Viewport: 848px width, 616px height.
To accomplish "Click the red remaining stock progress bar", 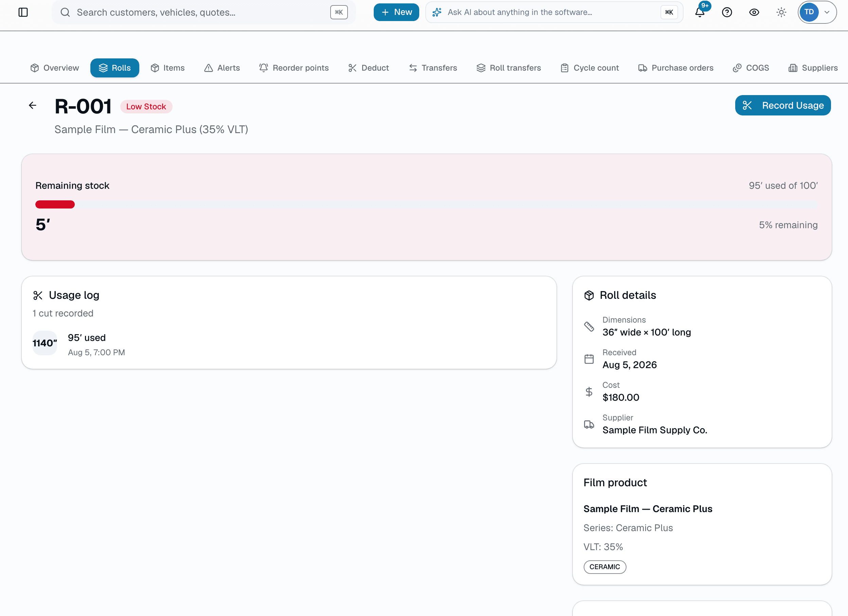I will (x=55, y=204).
